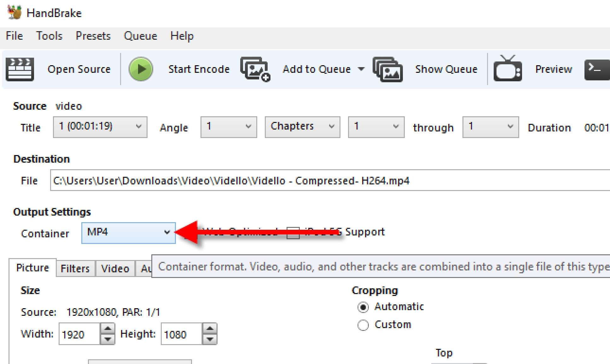Open the Add to Queue dropdown arrow

tap(361, 69)
